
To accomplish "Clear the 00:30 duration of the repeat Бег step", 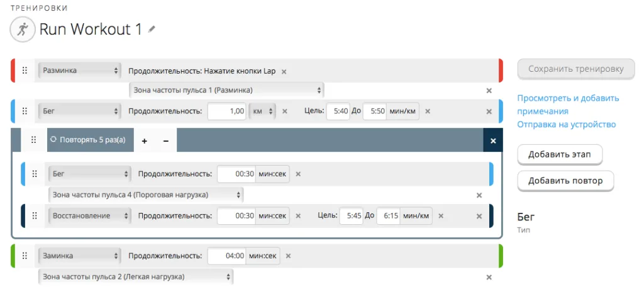I will [298, 174].
